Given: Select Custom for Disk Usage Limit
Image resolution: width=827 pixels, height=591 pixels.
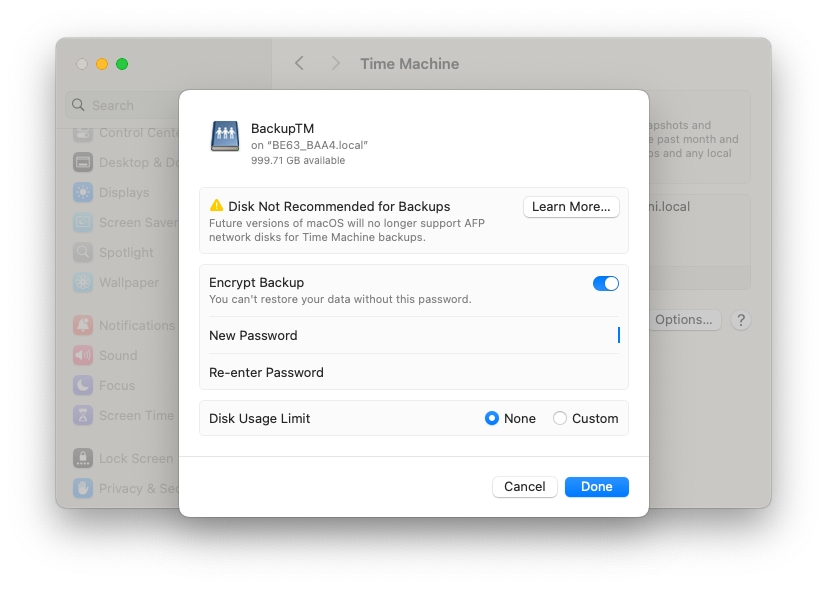Looking at the screenshot, I should [x=560, y=418].
